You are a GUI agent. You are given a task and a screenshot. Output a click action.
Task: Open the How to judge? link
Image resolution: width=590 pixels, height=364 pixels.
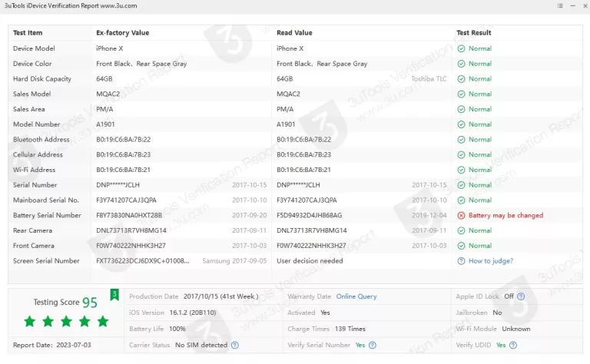click(x=491, y=260)
